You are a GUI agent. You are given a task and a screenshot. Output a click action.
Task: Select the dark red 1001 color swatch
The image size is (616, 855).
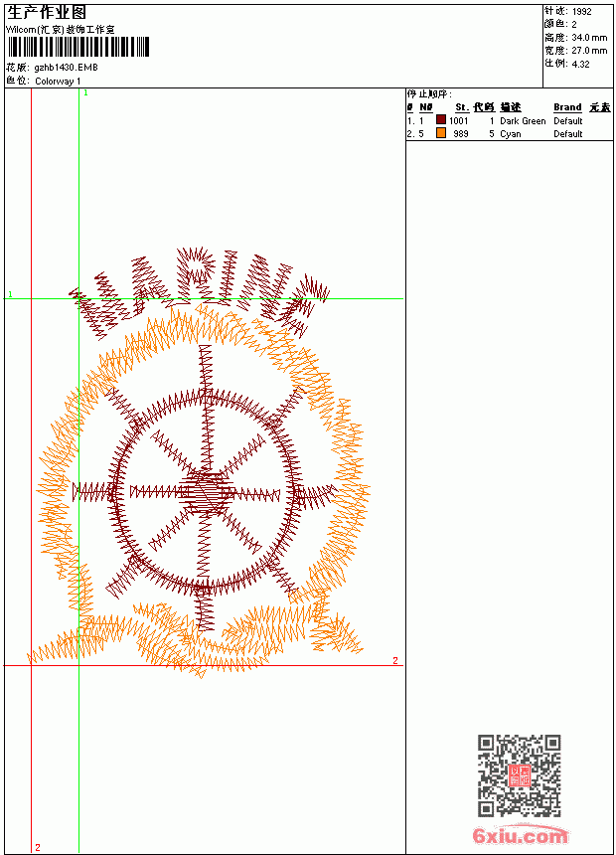point(441,120)
